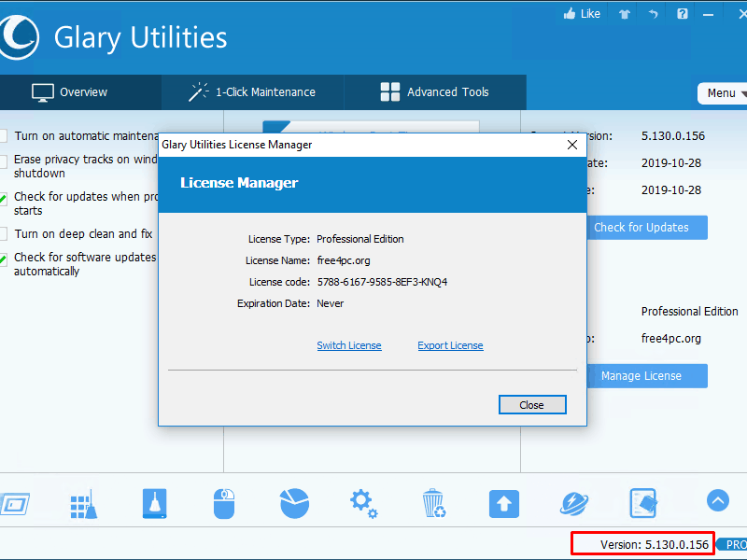Open the Menu dropdown

click(723, 93)
